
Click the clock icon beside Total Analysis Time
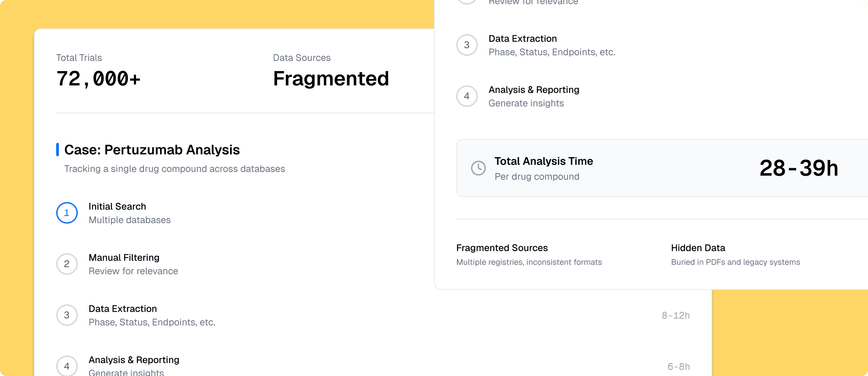pyautogui.click(x=478, y=168)
